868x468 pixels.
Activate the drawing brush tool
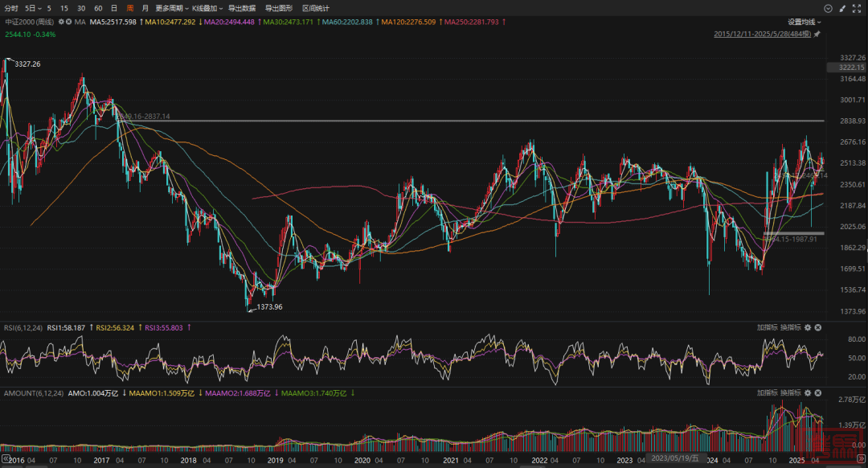pos(842,8)
